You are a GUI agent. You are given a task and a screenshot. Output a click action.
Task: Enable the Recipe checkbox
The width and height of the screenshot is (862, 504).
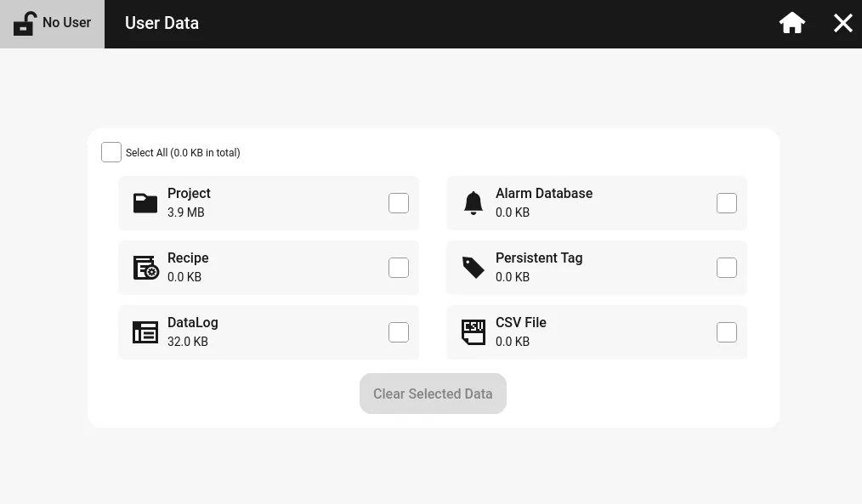399,268
